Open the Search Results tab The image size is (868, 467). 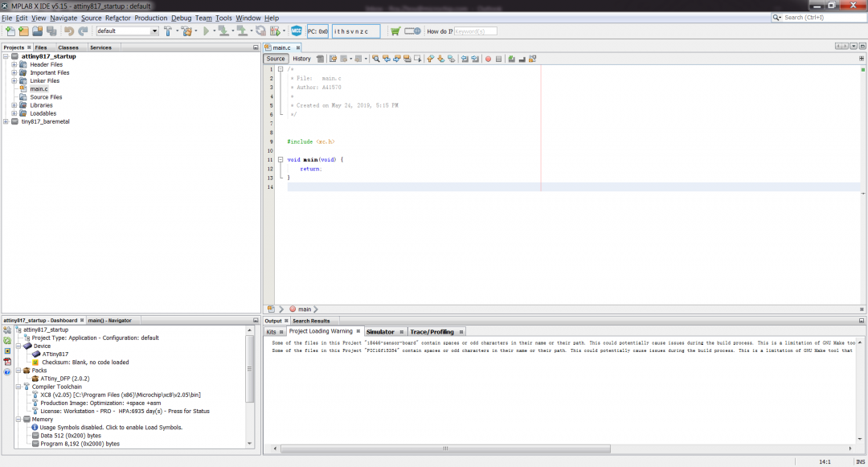(311, 321)
